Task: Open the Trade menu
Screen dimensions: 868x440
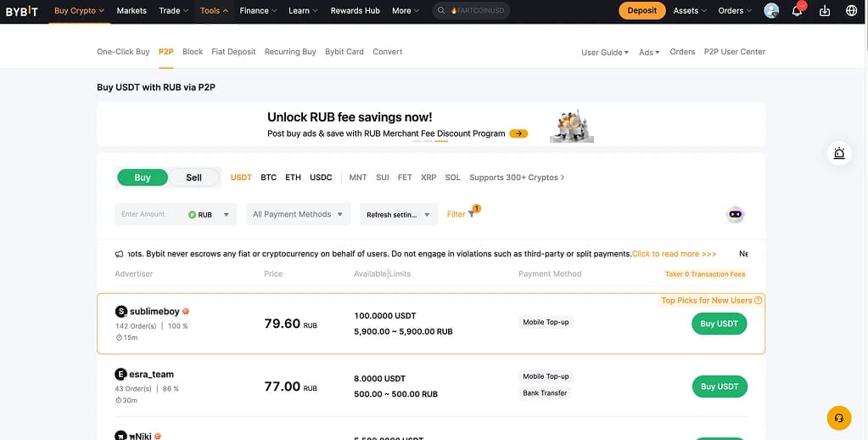Action: pos(173,11)
